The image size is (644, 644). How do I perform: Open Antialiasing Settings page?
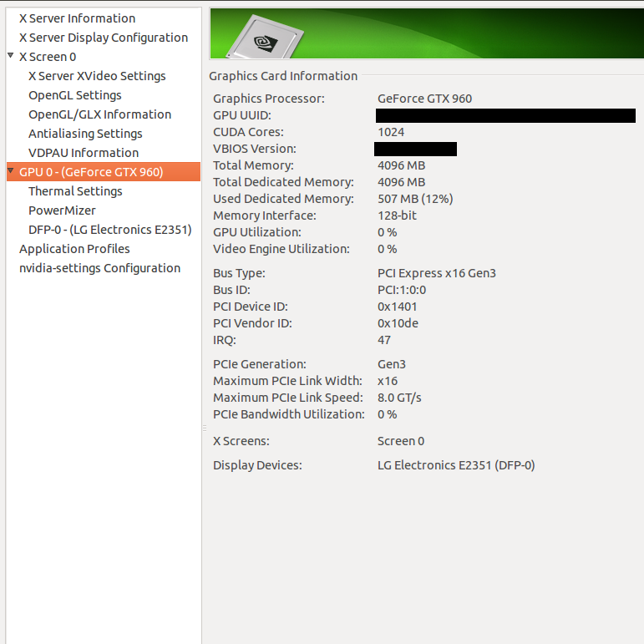pyautogui.click(x=85, y=134)
